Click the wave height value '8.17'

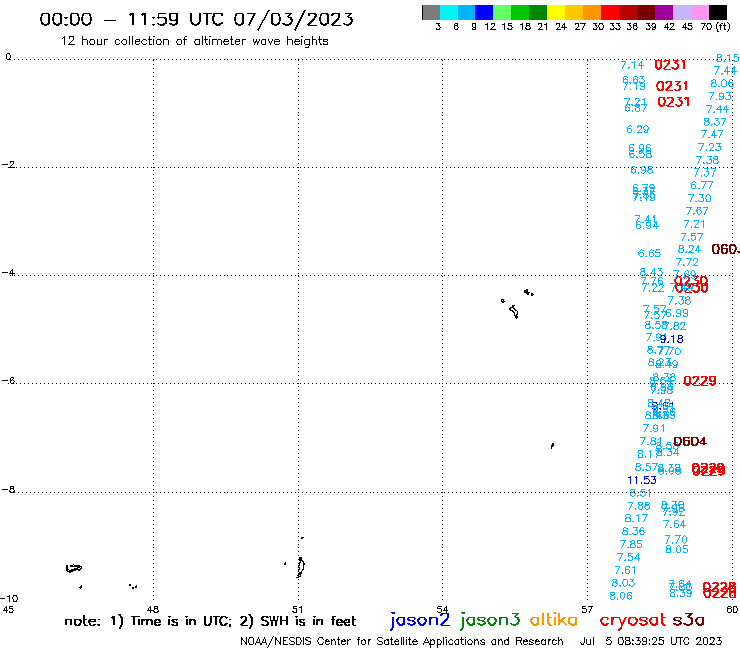(636, 518)
